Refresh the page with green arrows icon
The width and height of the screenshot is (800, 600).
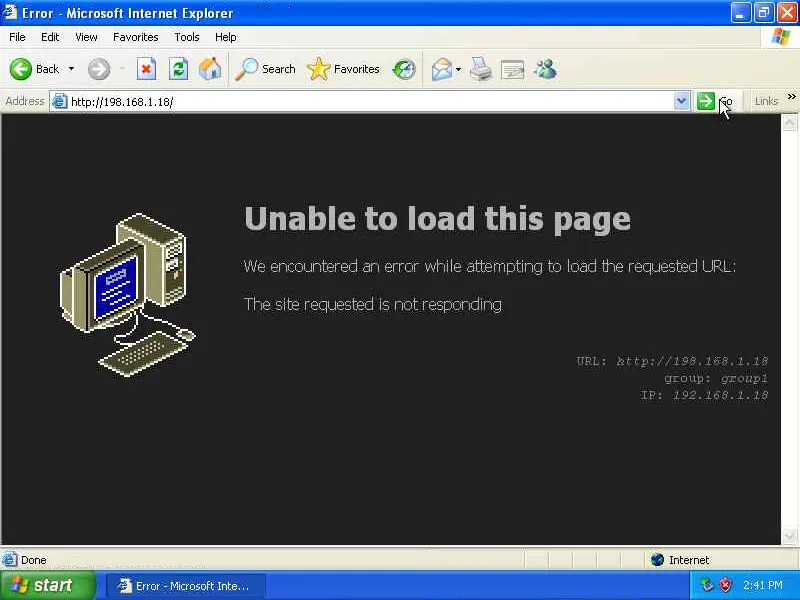pyautogui.click(x=178, y=69)
